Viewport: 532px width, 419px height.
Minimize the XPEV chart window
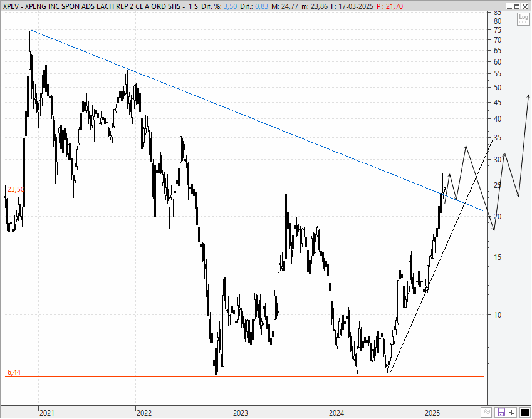tap(509, 6)
